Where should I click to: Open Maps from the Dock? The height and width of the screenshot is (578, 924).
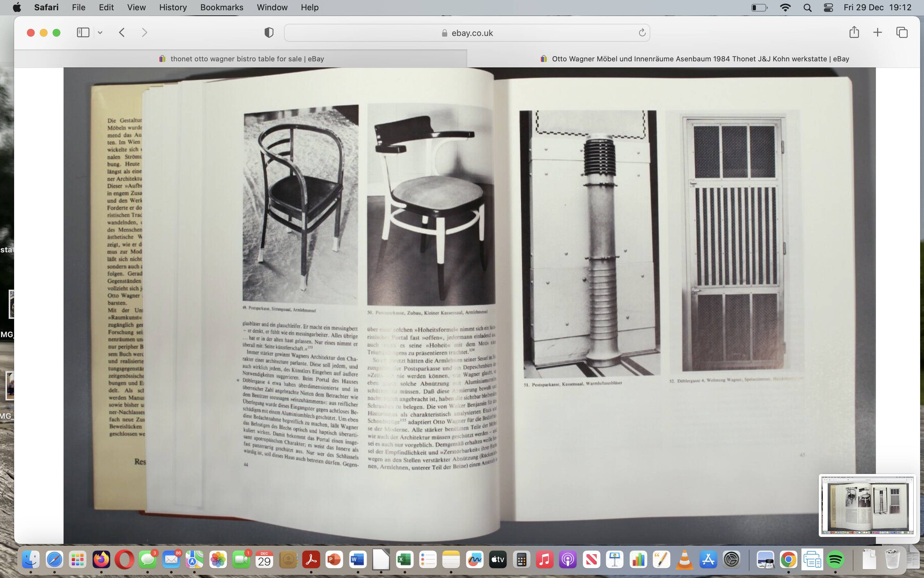pos(194,560)
